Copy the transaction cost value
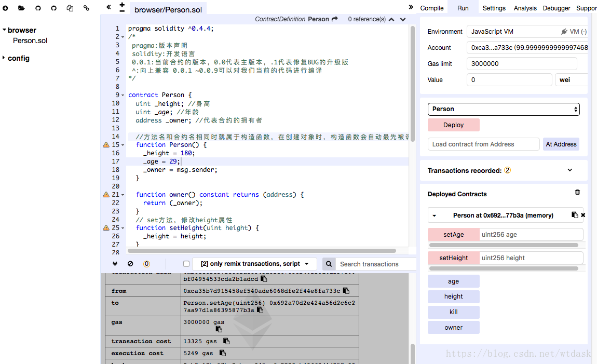 pyautogui.click(x=226, y=341)
